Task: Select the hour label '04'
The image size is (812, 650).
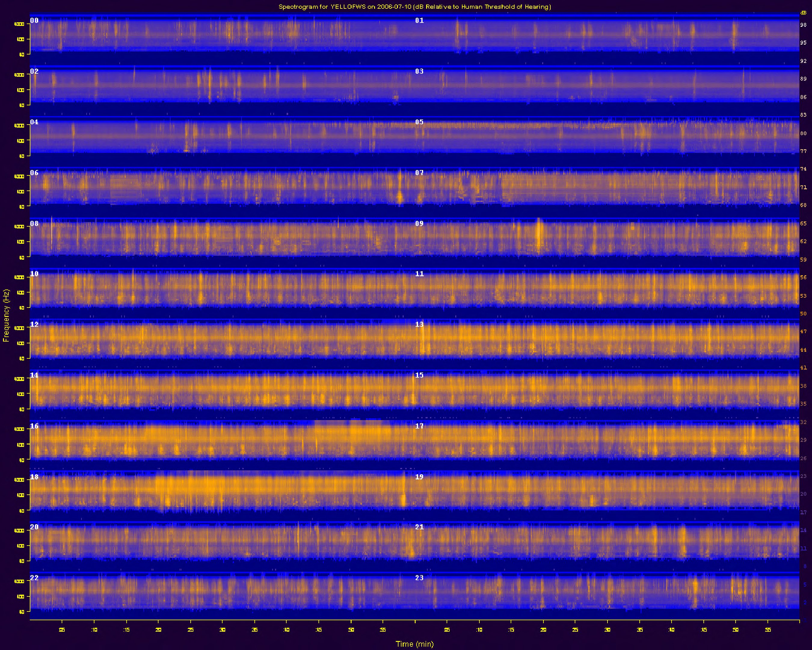Action: [x=34, y=122]
